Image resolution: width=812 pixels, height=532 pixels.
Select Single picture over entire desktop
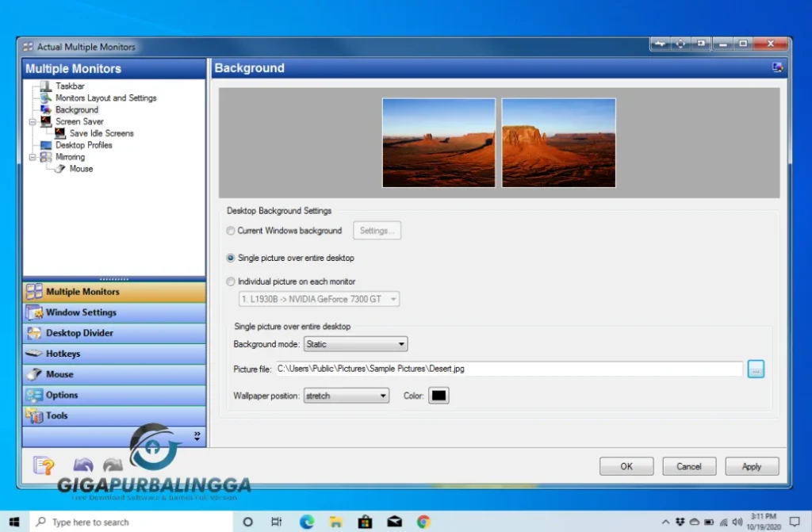coord(230,258)
